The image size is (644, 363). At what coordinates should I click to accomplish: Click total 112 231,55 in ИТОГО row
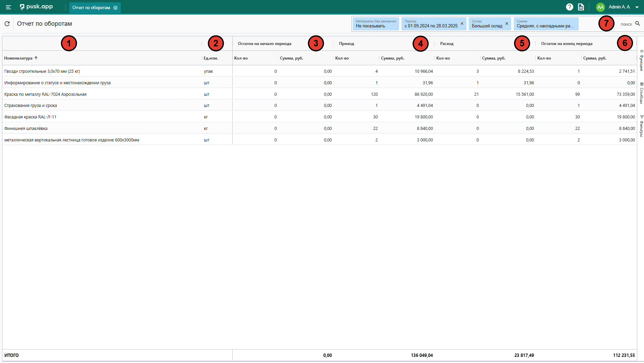[624, 355]
